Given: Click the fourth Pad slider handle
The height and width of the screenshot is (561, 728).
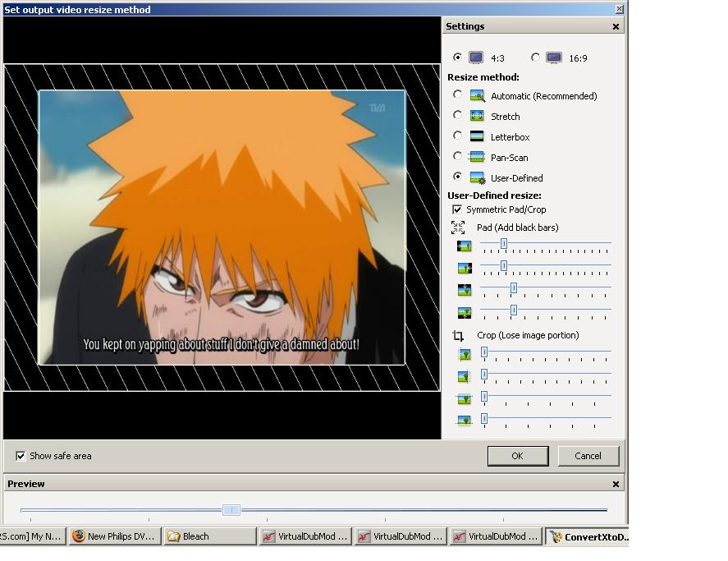Looking at the screenshot, I should (x=514, y=310).
